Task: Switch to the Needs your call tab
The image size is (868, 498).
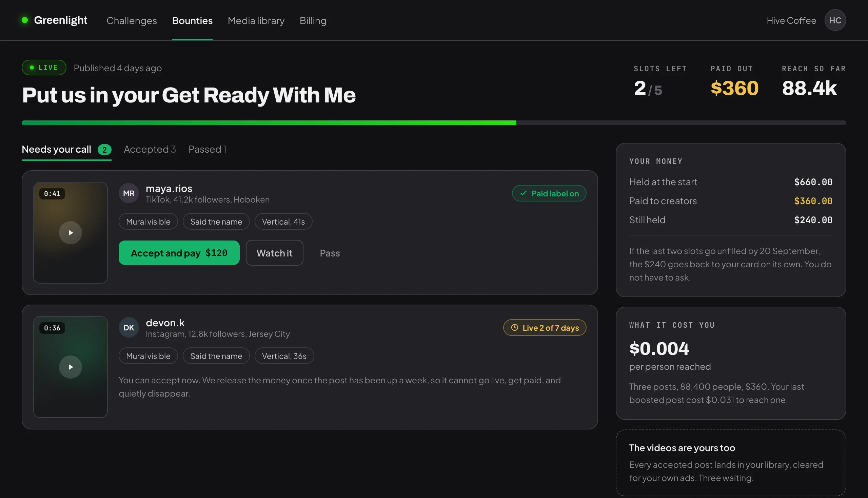Action: coord(67,150)
